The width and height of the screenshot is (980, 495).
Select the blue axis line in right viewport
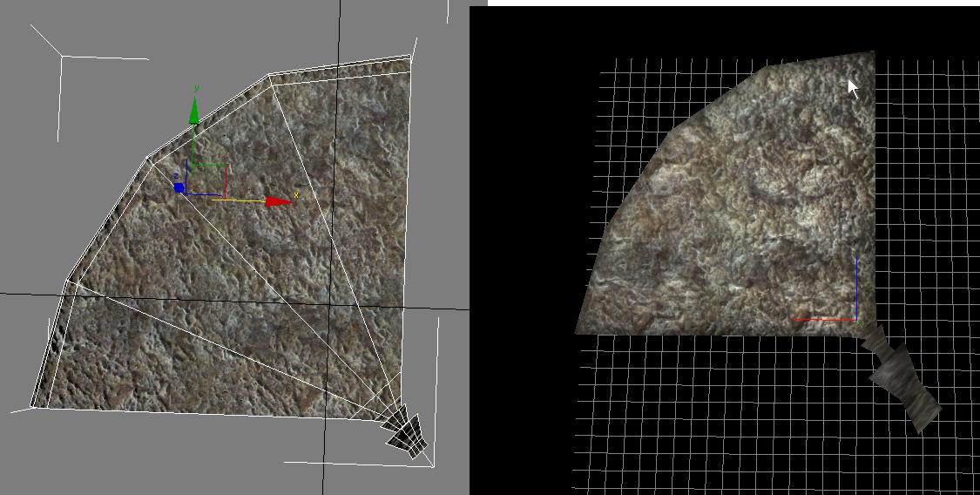click(x=856, y=288)
